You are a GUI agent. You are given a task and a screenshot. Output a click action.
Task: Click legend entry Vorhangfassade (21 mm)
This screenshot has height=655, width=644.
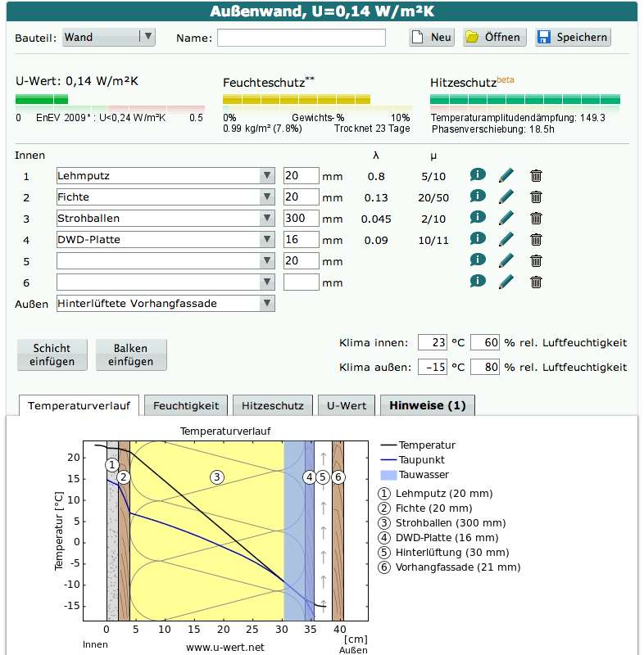[x=449, y=567]
